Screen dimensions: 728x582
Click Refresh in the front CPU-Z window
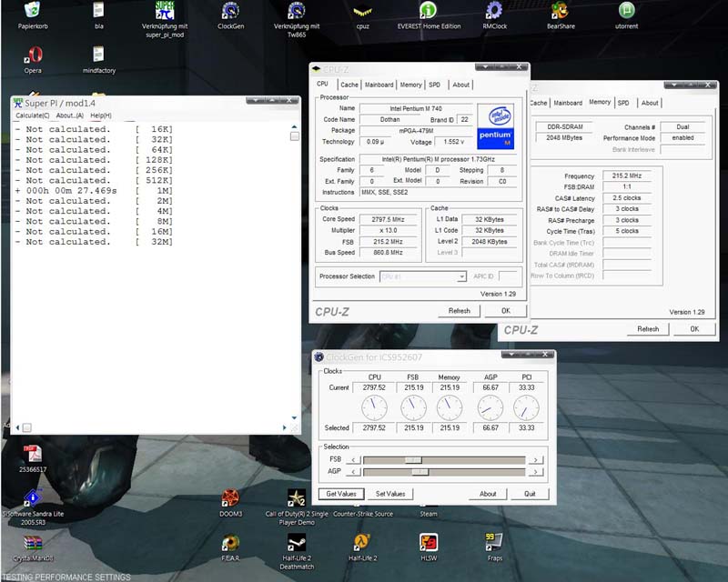(x=460, y=311)
